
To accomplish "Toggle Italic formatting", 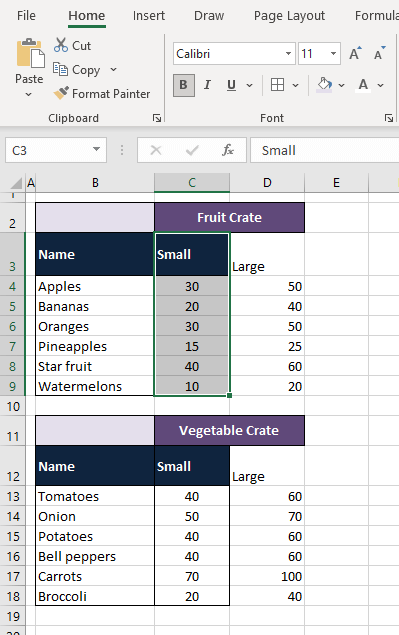I will [x=207, y=85].
